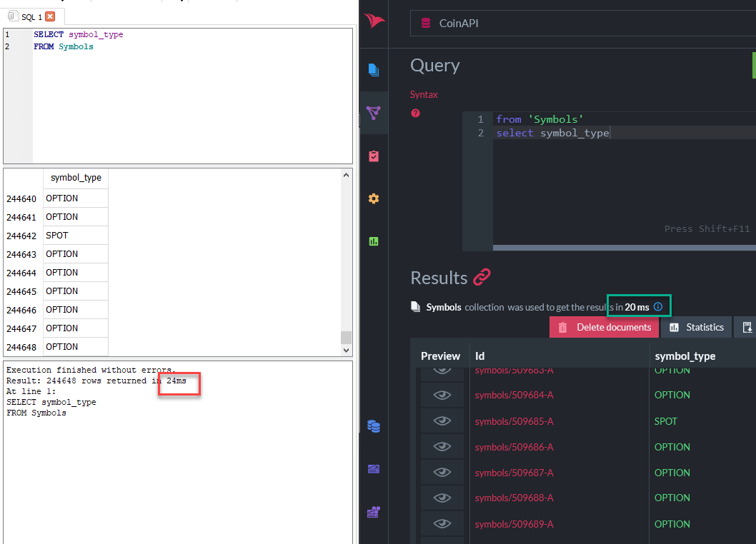
Task: Toggle preview eye for symbols/509685-A
Action: (x=443, y=420)
